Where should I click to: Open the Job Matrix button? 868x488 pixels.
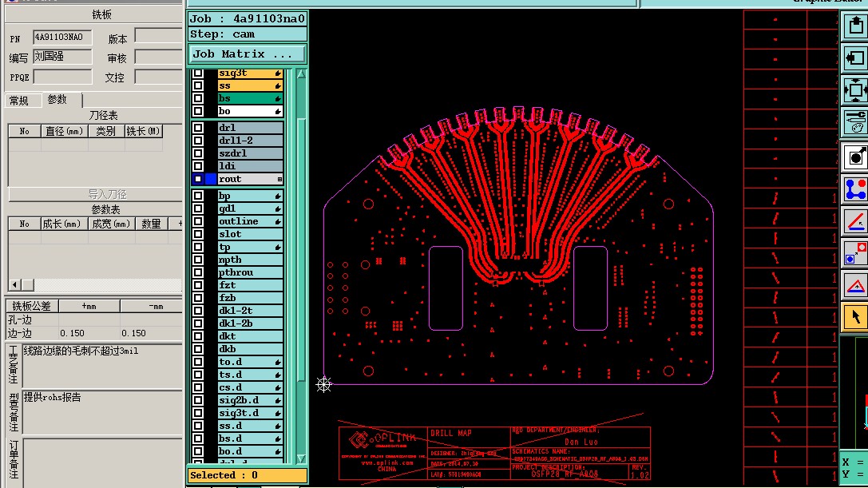point(247,54)
